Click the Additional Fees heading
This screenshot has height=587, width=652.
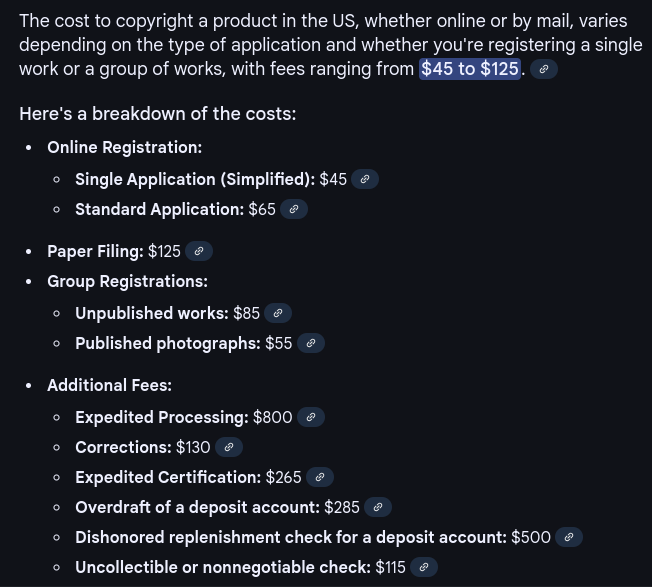click(x=109, y=385)
